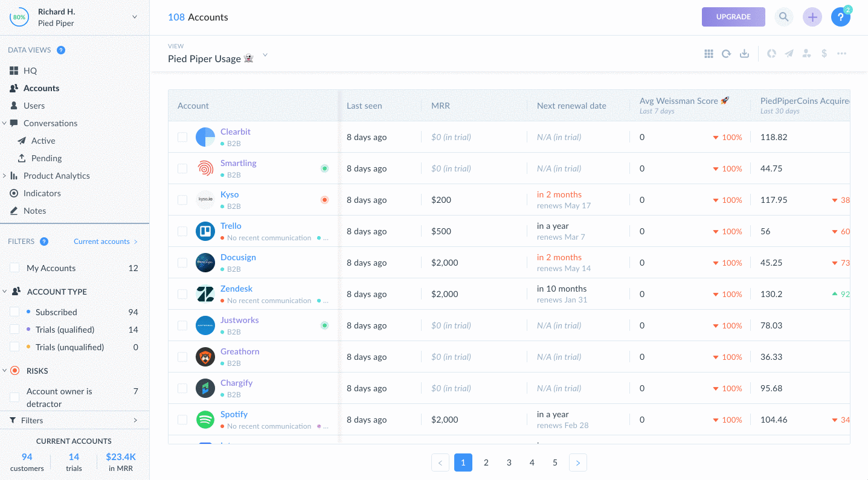Click the Justworks account logo
The height and width of the screenshot is (480, 868).
tap(205, 325)
